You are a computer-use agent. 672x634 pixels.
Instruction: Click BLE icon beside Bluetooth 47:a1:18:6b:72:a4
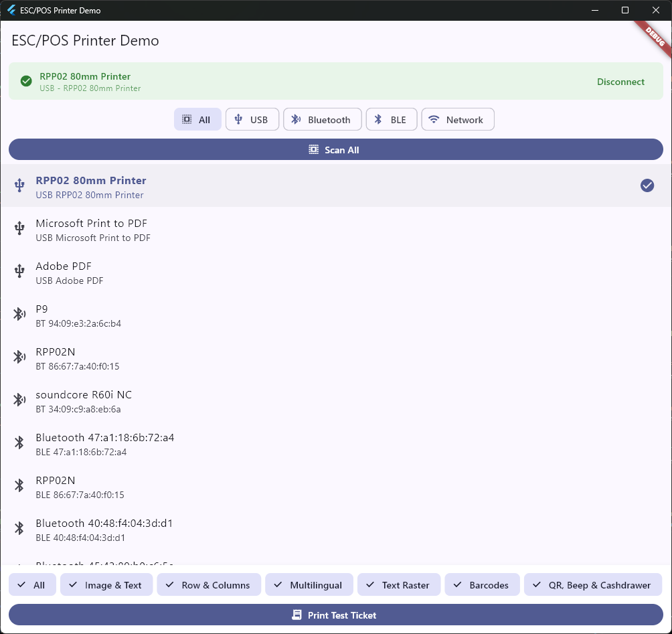click(x=19, y=443)
